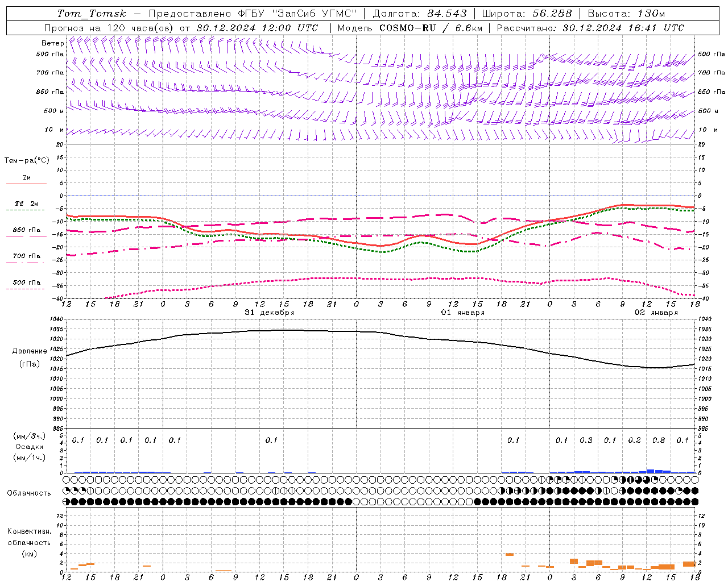Click the Модель COSMO-RU / 6.6км label

tap(410, 28)
